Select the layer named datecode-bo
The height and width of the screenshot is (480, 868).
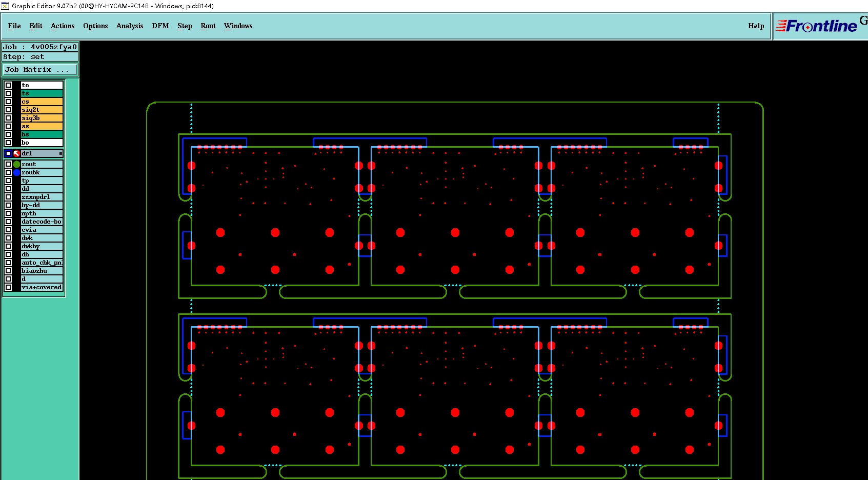click(x=42, y=222)
